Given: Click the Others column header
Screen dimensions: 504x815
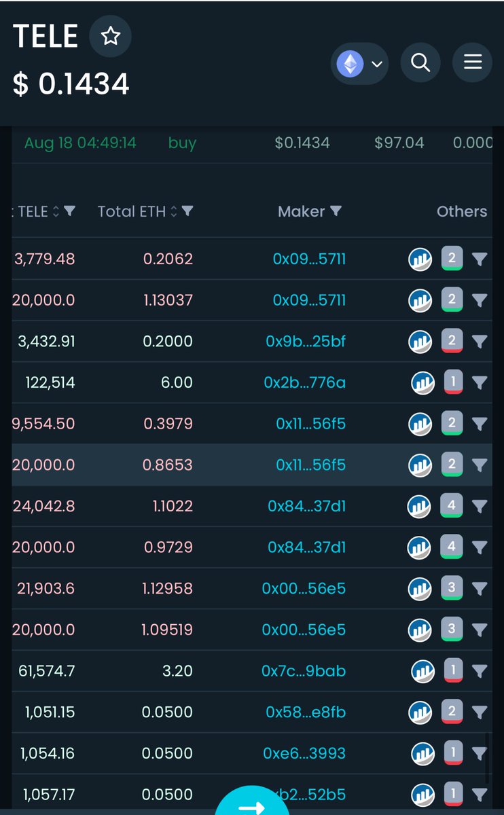Looking at the screenshot, I should [x=462, y=211].
